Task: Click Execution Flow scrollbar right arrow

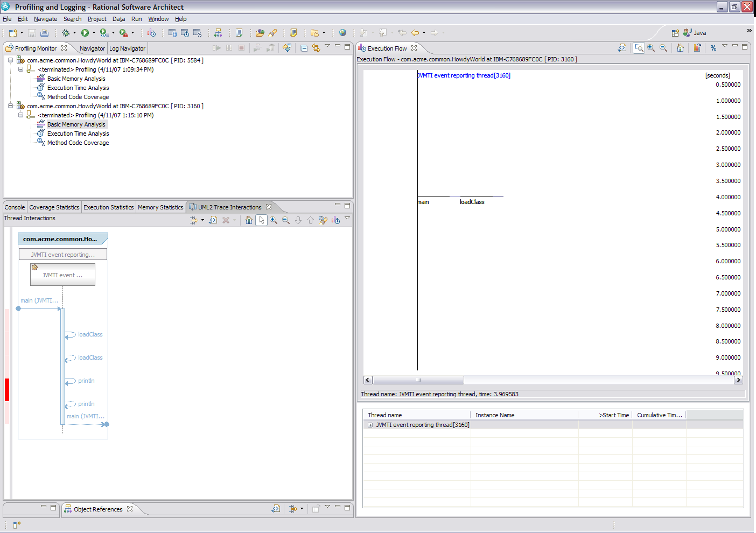Action: 738,380
